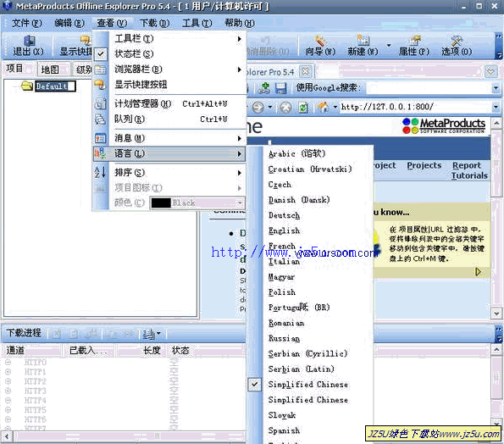504x444 pixels.
Task: Click the Status (状态) column header
Action: [180, 350]
